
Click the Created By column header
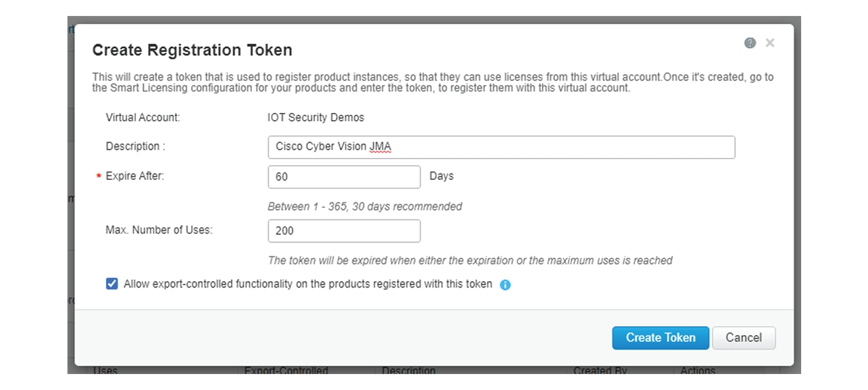pos(599,370)
